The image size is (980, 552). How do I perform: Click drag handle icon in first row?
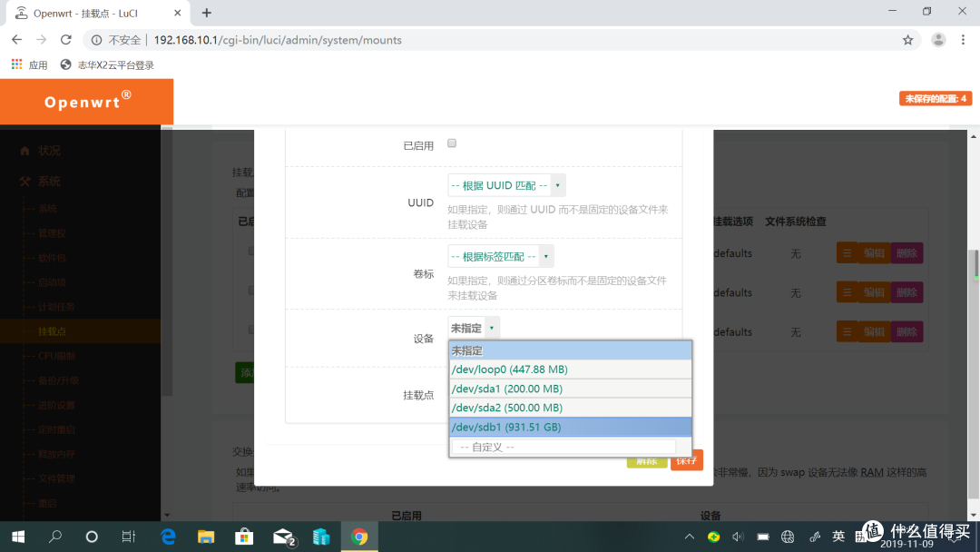(x=847, y=253)
